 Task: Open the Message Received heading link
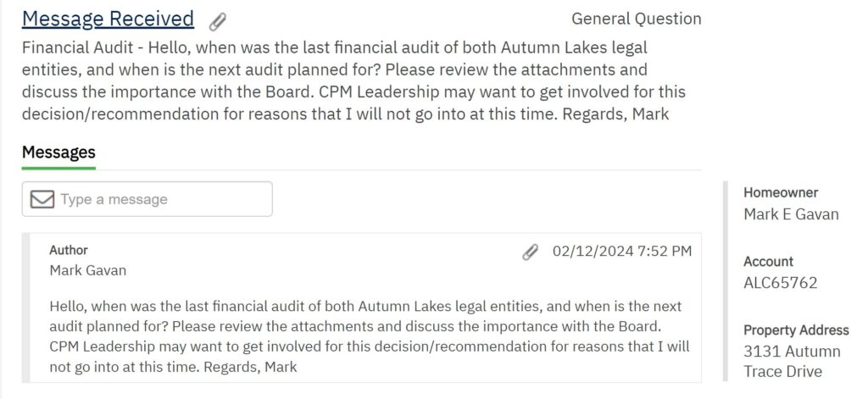coord(108,19)
